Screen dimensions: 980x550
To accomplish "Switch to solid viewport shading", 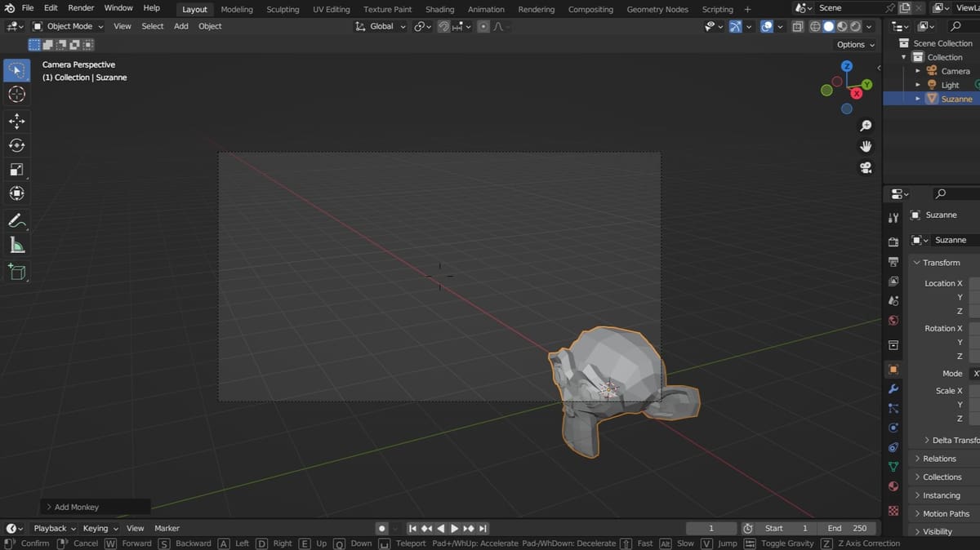I will 828,26.
